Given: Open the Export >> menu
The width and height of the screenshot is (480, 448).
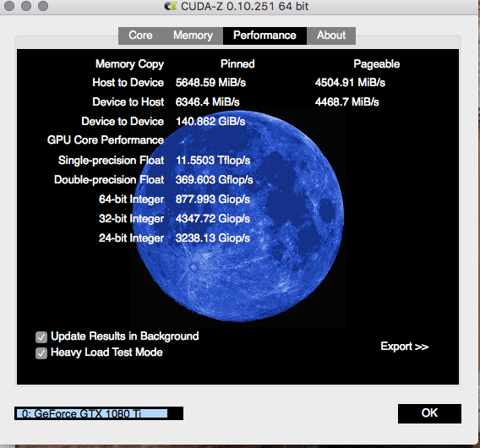Looking at the screenshot, I should coord(405,347).
